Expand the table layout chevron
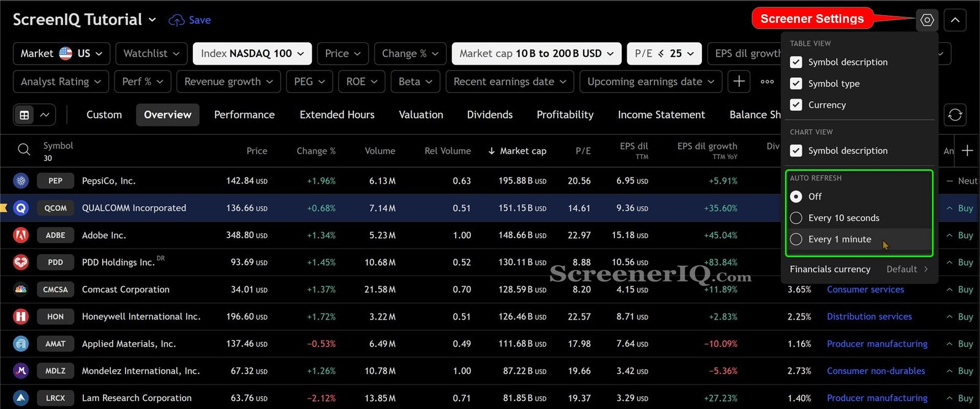The image size is (980, 409). click(45, 114)
